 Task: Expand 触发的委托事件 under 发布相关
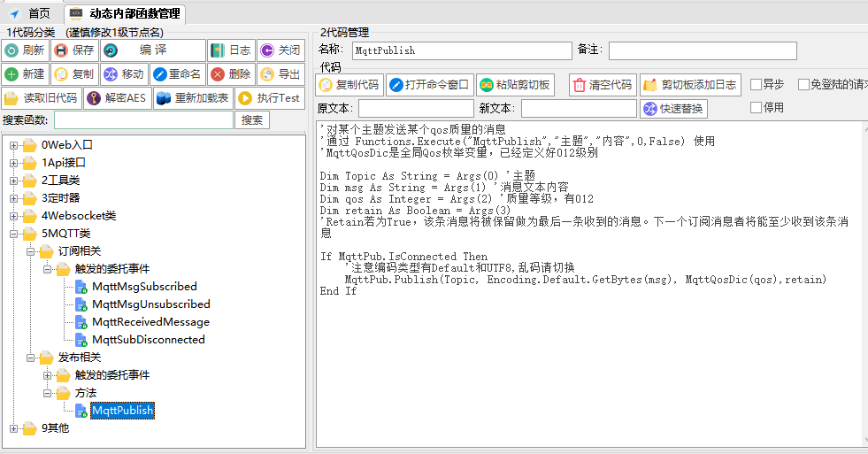click(x=47, y=376)
